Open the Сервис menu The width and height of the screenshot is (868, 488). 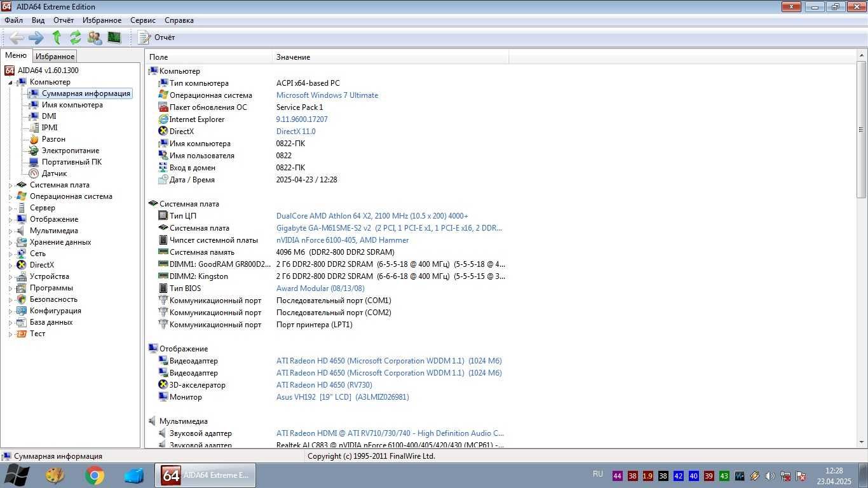coord(143,20)
